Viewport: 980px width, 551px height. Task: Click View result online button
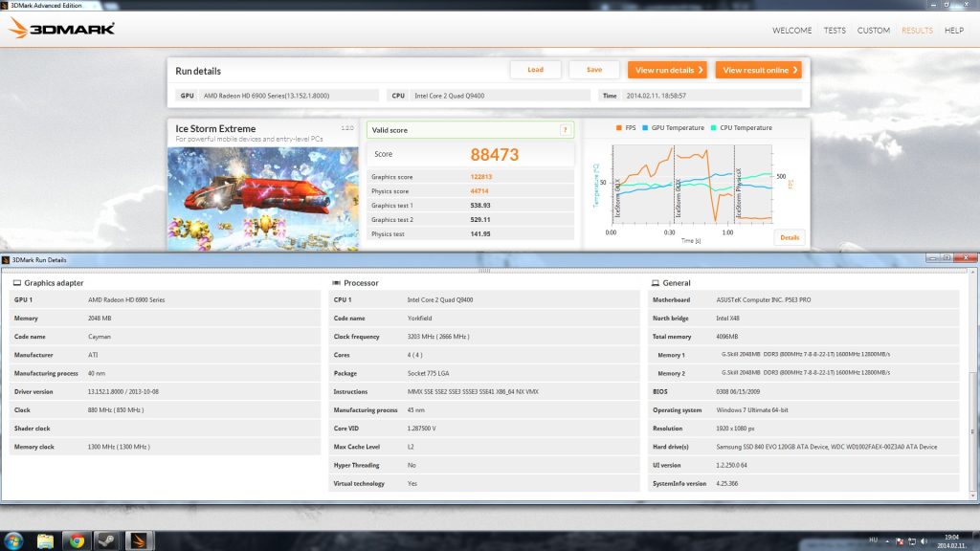(758, 70)
